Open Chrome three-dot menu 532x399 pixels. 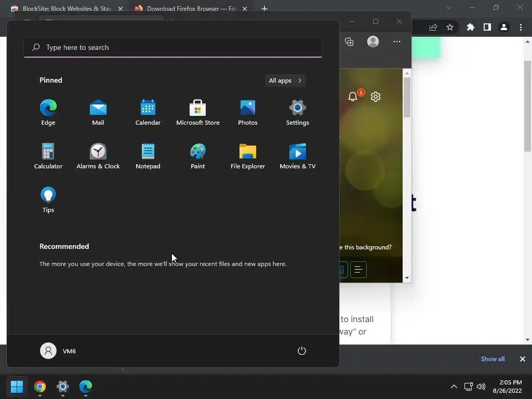pyautogui.click(x=521, y=27)
